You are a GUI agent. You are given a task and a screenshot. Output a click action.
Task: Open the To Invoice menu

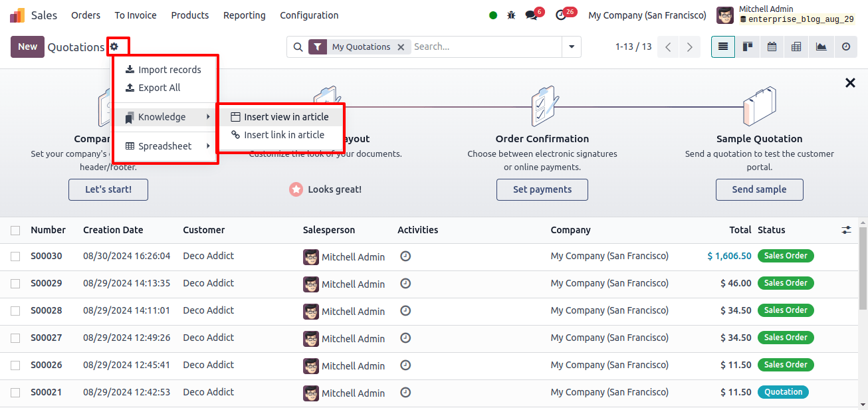136,15
